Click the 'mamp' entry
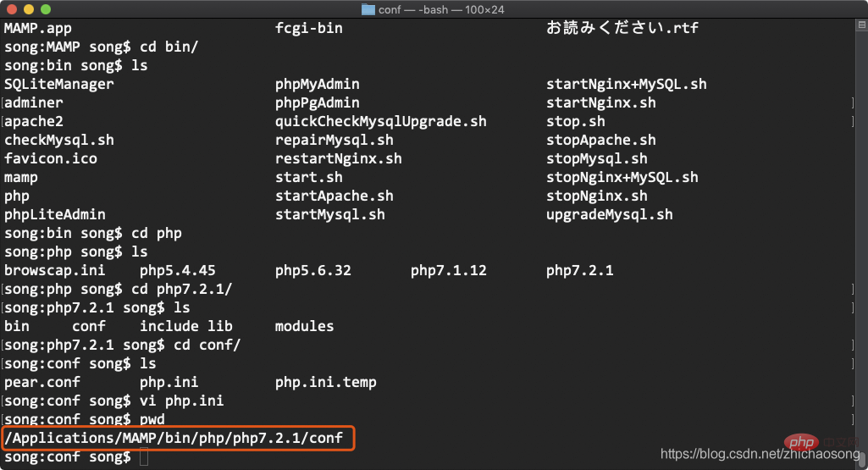 click(x=21, y=178)
